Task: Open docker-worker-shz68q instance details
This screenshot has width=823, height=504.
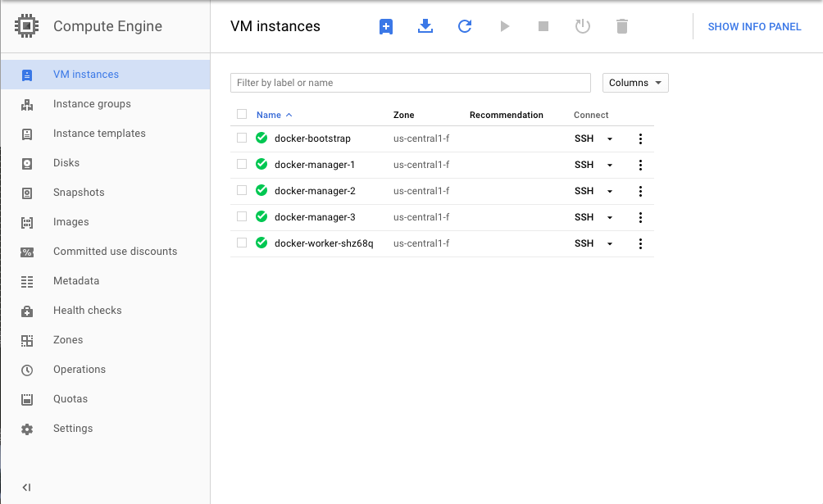Action: click(324, 243)
